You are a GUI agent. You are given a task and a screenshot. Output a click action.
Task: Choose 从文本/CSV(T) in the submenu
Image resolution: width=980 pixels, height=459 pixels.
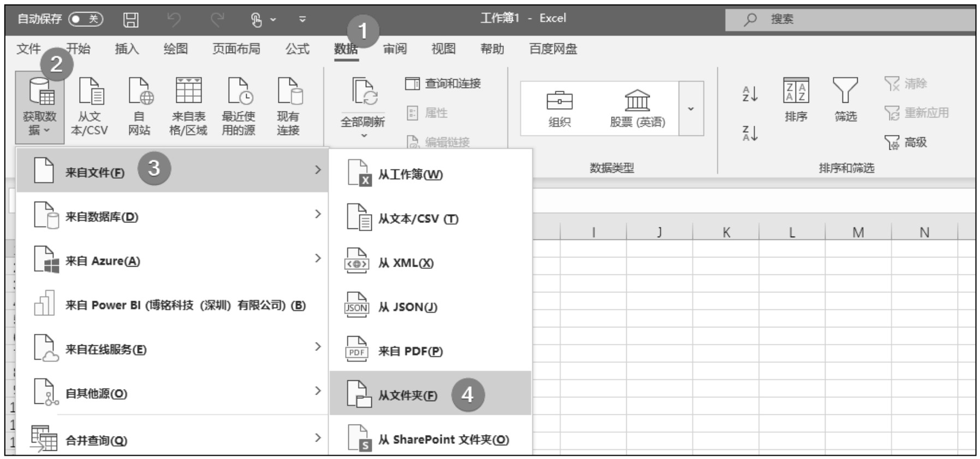[431, 218]
